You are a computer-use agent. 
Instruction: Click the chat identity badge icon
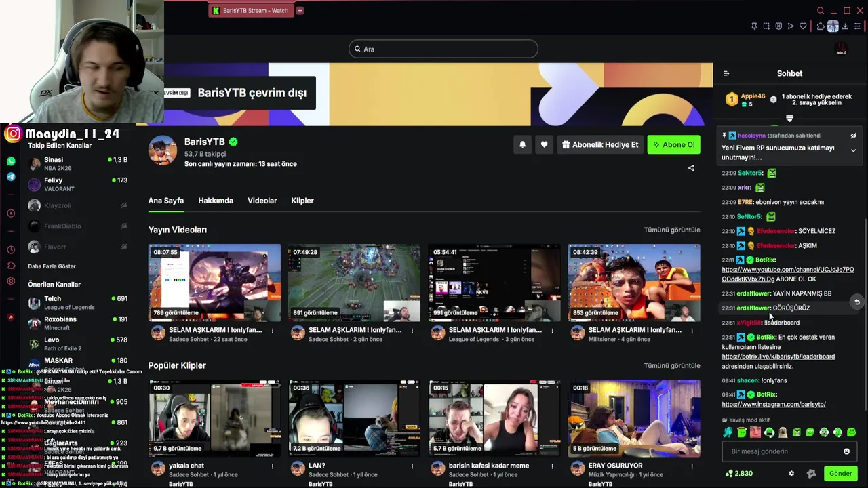click(x=811, y=474)
